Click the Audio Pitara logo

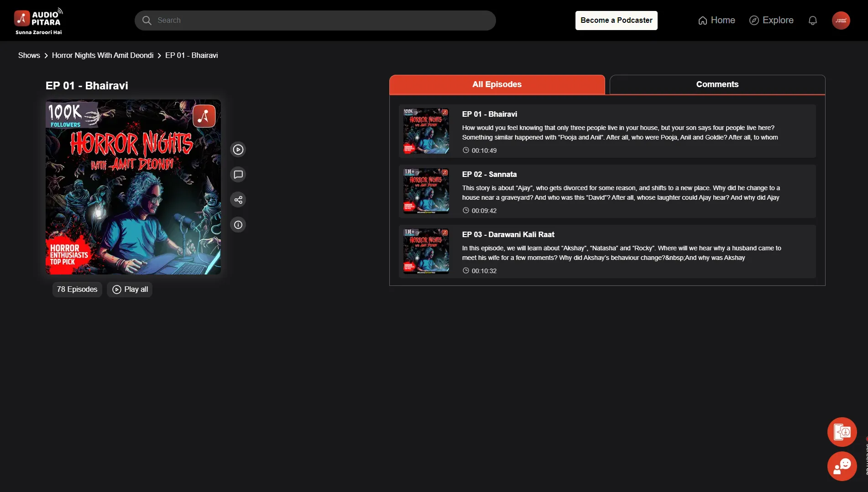[38, 21]
